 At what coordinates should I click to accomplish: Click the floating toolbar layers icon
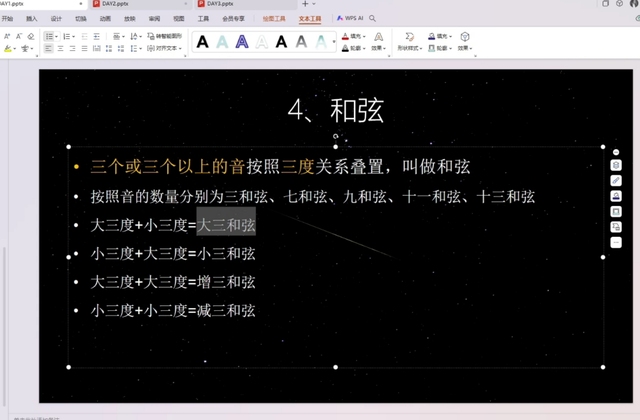tap(617, 165)
